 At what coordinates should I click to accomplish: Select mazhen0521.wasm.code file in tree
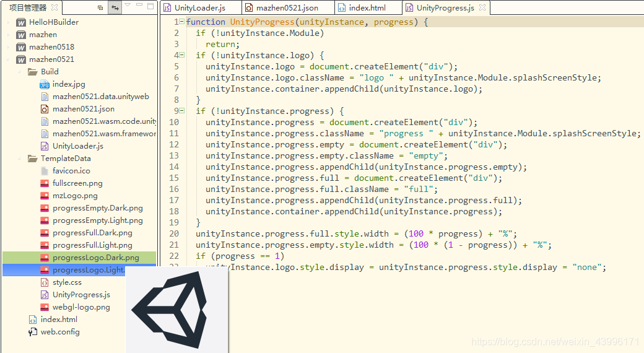coord(104,121)
